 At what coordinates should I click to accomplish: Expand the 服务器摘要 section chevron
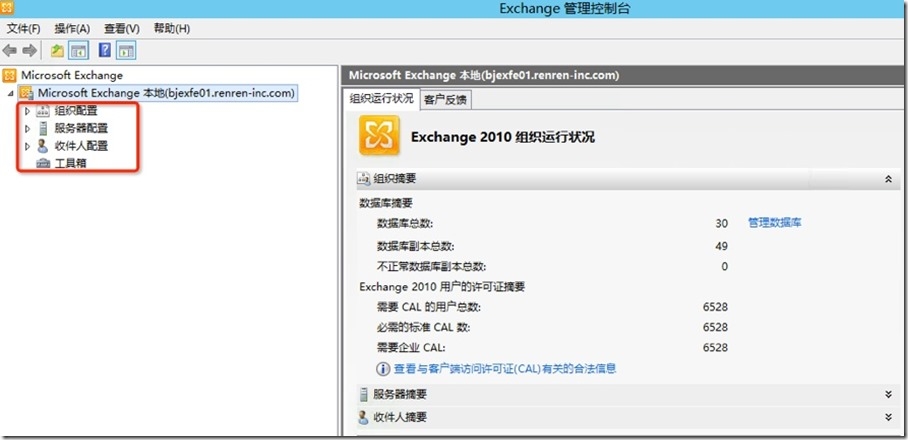coord(888,395)
